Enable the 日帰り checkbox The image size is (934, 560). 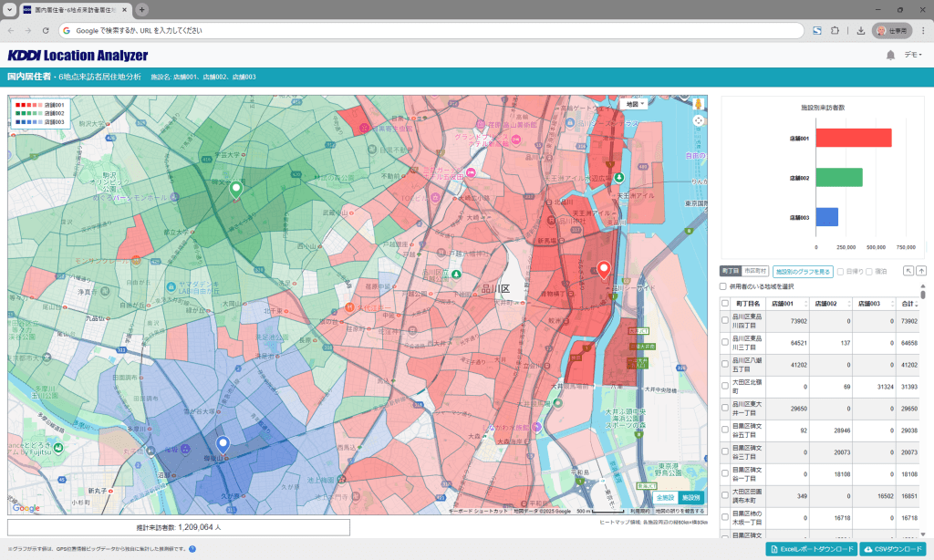coord(840,271)
